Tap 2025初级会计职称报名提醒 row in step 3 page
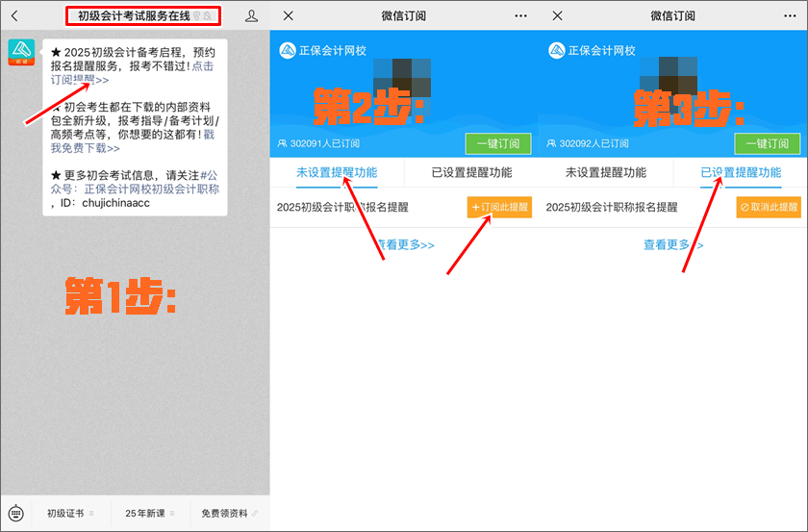The height and width of the screenshot is (532, 808). (x=673, y=207)
